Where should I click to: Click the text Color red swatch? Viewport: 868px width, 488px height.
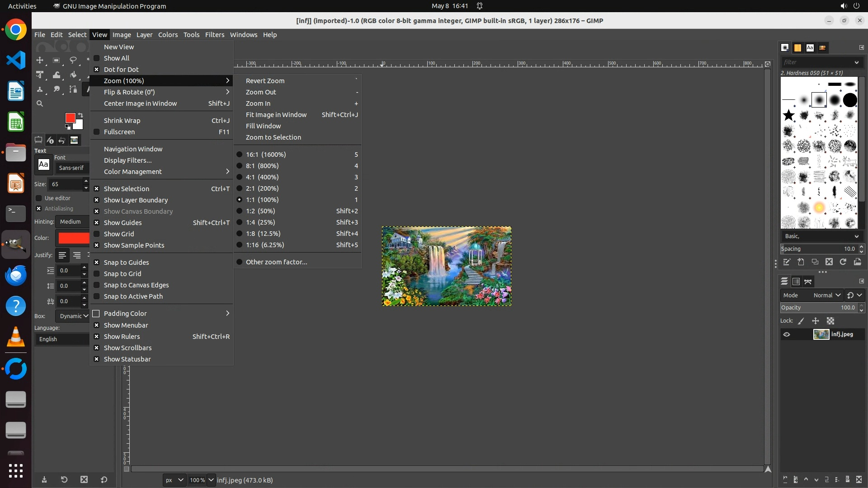(74, 238)
